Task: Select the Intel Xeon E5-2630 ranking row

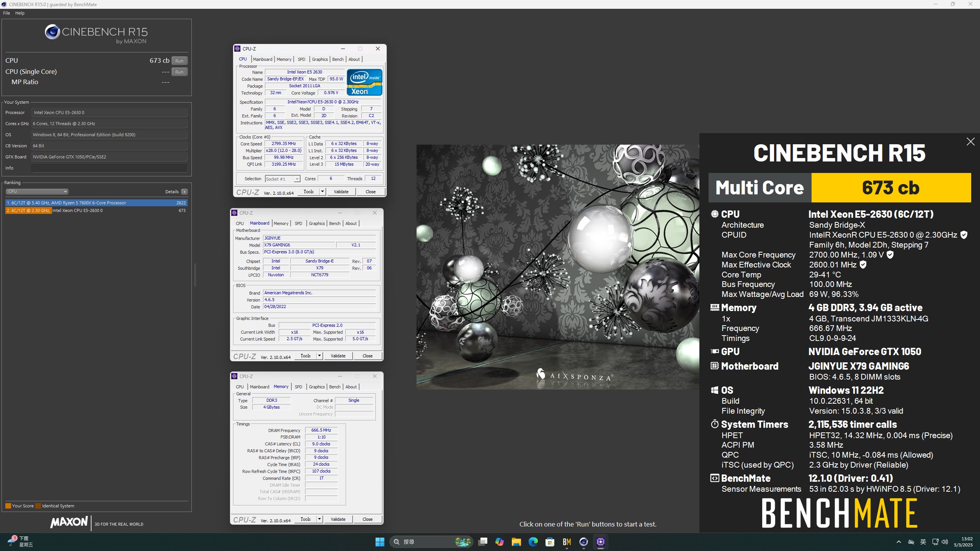Action: [x=96, y=210]
